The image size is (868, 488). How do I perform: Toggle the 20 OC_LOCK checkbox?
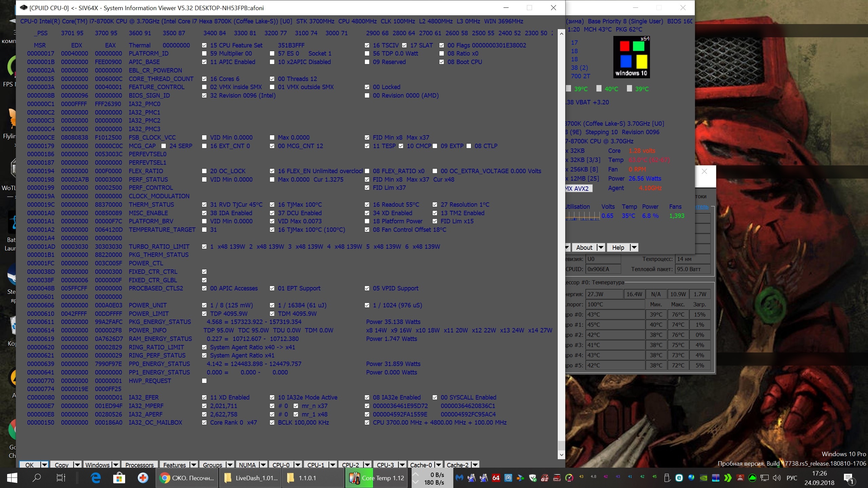click(204, 171)
